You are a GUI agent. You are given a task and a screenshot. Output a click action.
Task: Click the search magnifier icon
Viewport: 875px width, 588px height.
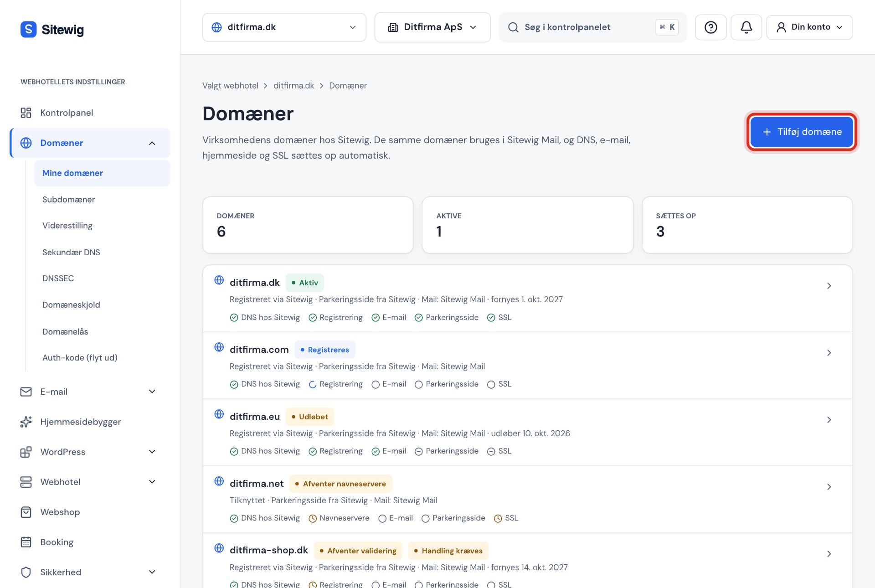[x=513, y=27]
